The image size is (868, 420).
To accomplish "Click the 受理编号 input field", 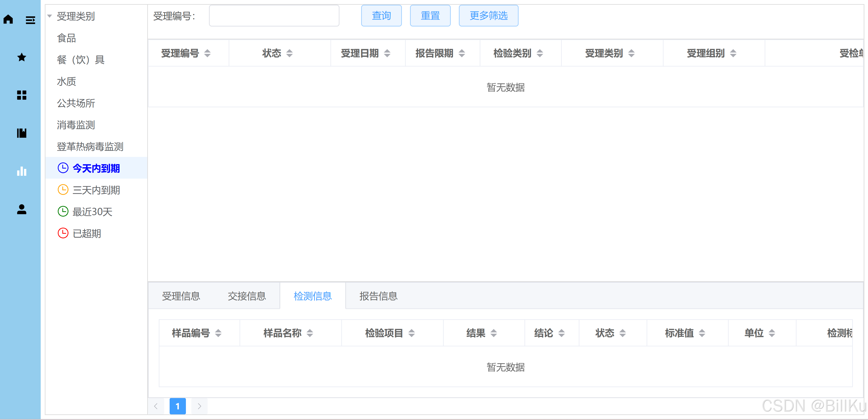I will 274,16.
